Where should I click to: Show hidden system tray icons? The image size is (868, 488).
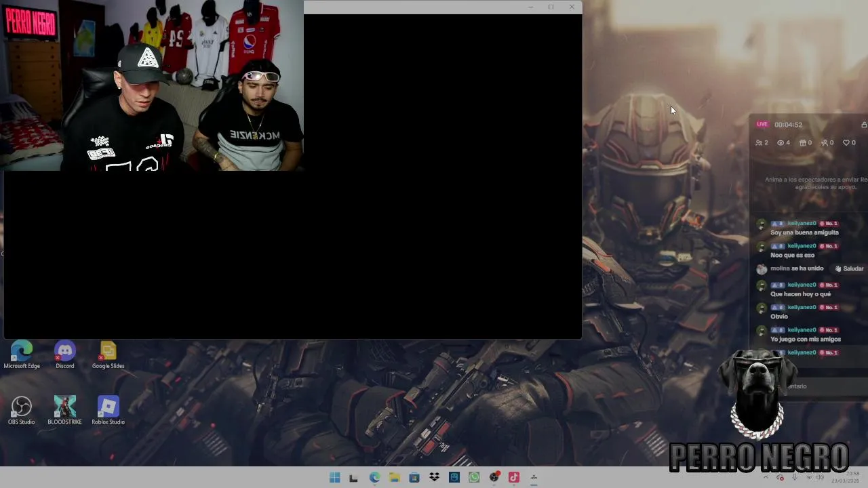point(766,477)
